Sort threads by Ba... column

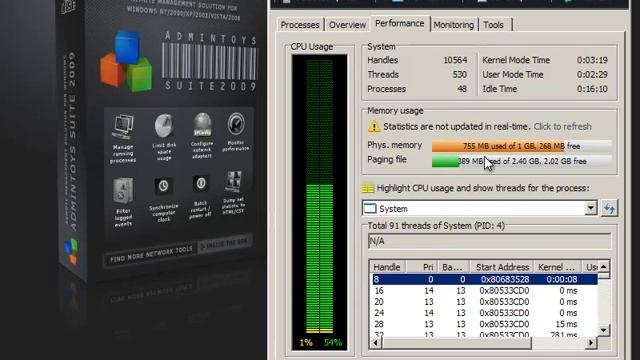pos(453,267)
